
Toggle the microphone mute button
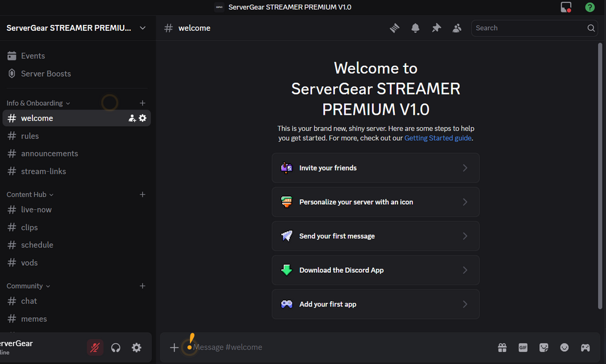[95, 347]
